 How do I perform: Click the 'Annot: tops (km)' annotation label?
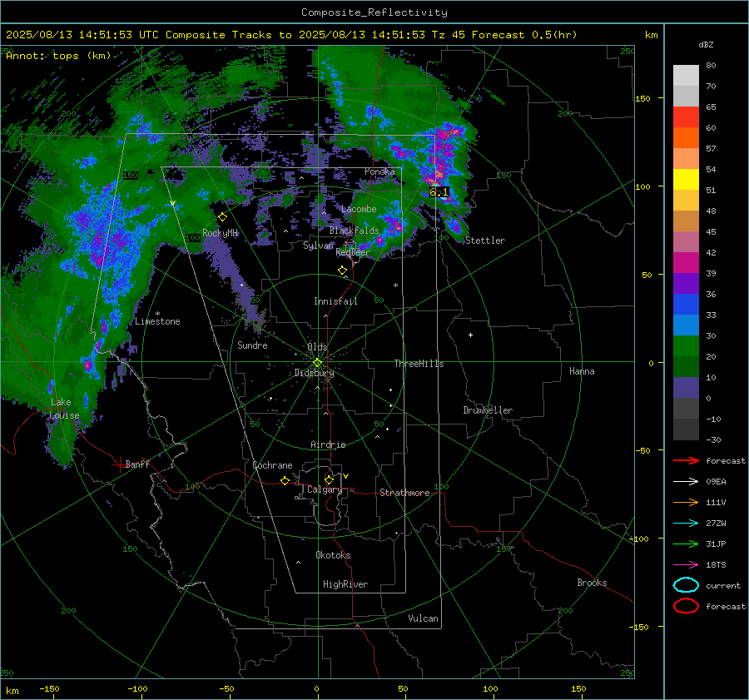(58, 56)
